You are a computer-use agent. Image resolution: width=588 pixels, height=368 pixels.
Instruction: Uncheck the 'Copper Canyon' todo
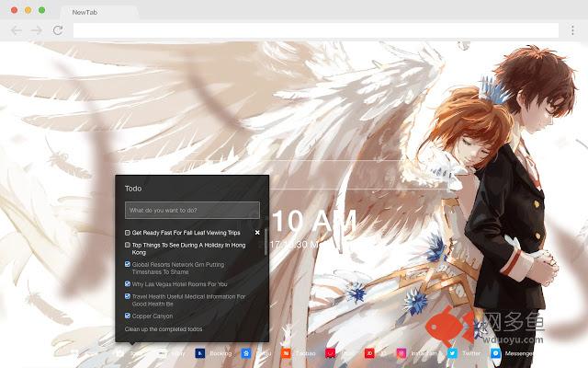[128, 316]
